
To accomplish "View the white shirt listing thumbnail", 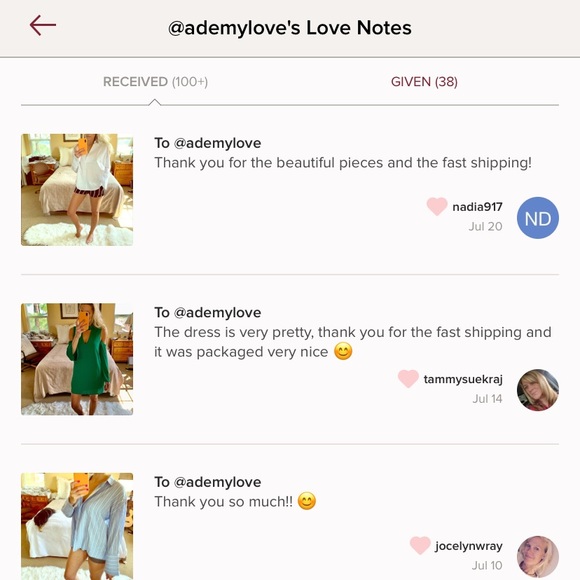I will pos(77,190).
